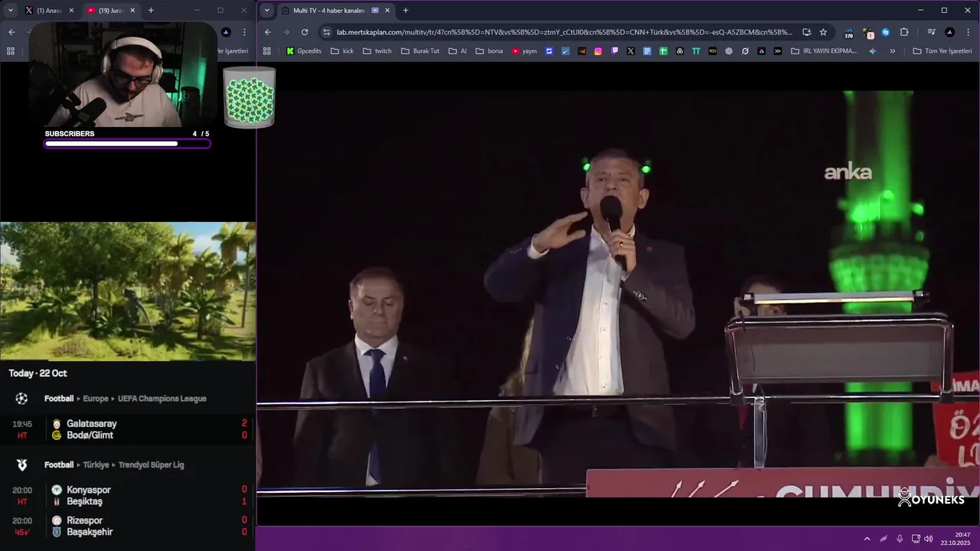The width and height of the screenshot is (980, 551).
Task: Open a new tab in right browser window
Action: coord(405,11)
